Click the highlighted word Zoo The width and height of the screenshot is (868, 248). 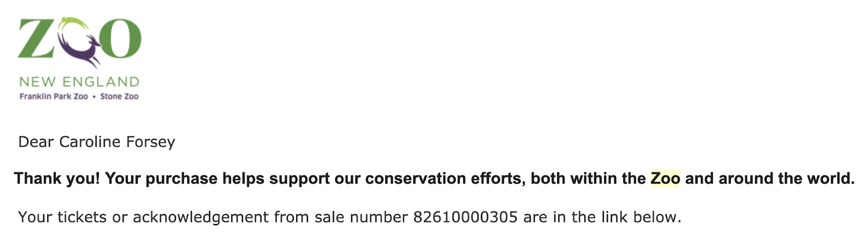(665, 178)
